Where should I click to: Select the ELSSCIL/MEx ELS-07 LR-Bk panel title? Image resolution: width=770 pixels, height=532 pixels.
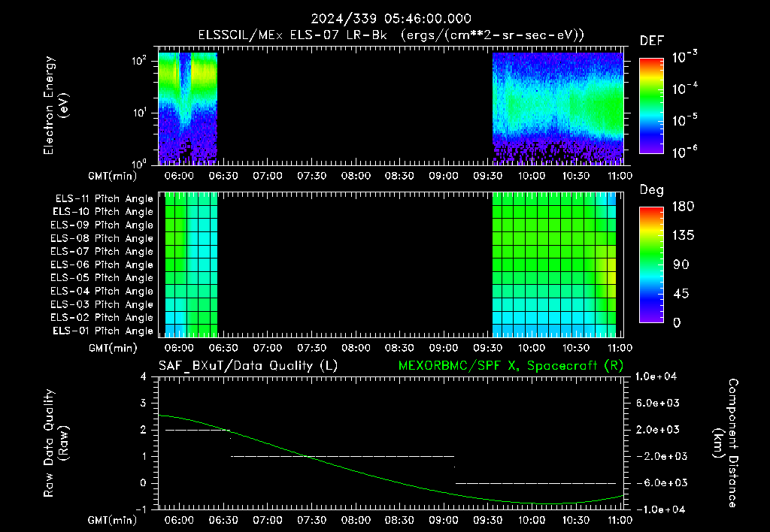pos(391,35)
